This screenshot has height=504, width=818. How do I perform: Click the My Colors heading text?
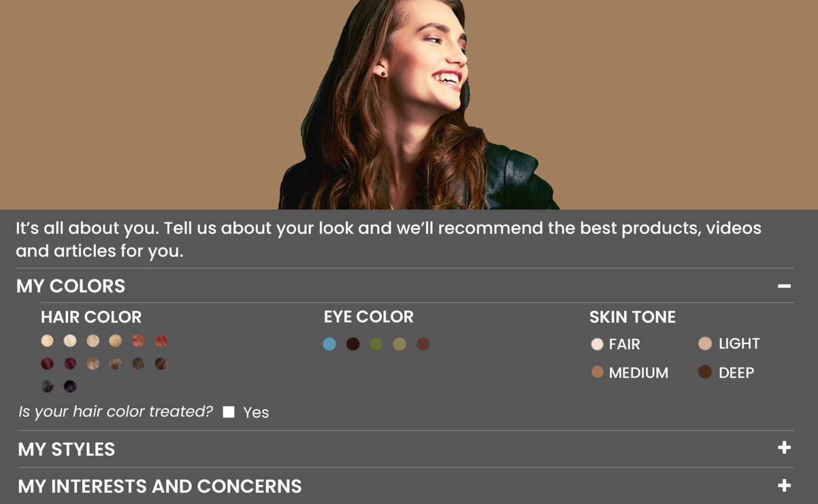[71, 286]
